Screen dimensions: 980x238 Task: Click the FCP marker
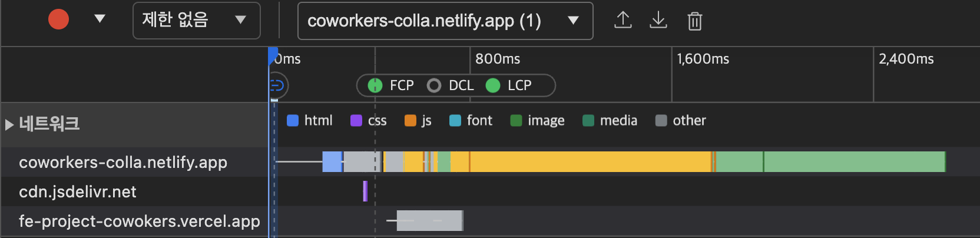point(375,85)
